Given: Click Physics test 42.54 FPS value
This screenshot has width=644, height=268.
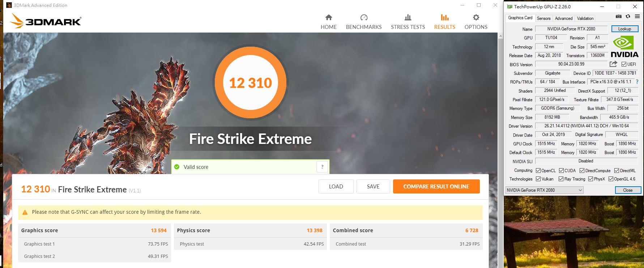Looking at the screenshot, I should coord(314,244).
